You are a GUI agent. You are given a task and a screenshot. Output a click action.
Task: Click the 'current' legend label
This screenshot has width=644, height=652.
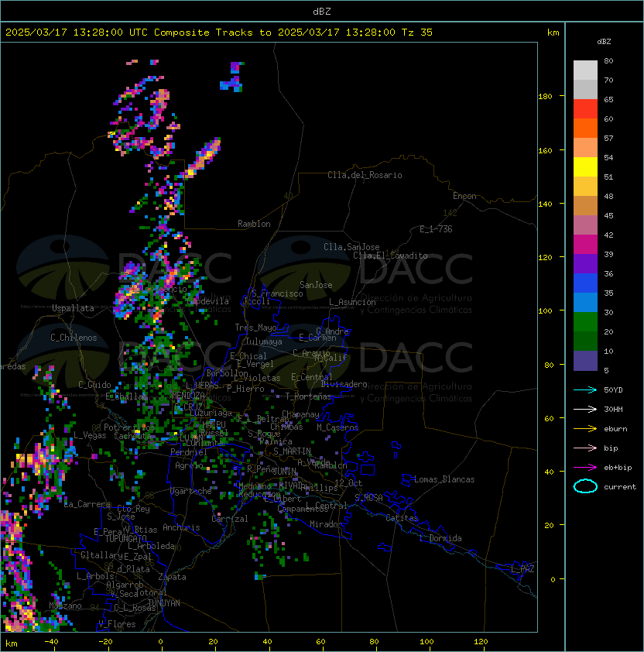[x=620, y=486]
